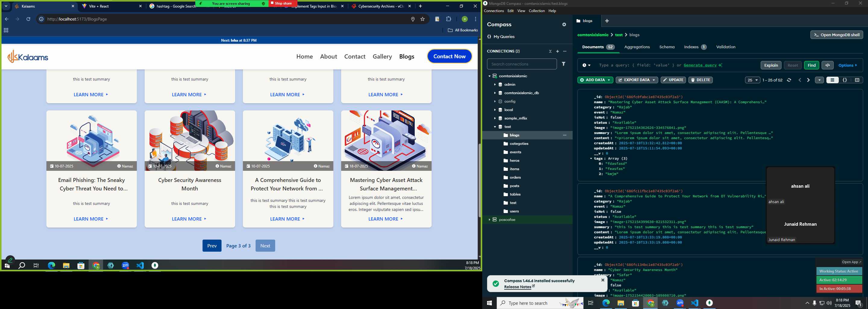Click the UPDATE button
Image resolution: width=868 pixels, height=309 pixels.
[x=673, y=80]
